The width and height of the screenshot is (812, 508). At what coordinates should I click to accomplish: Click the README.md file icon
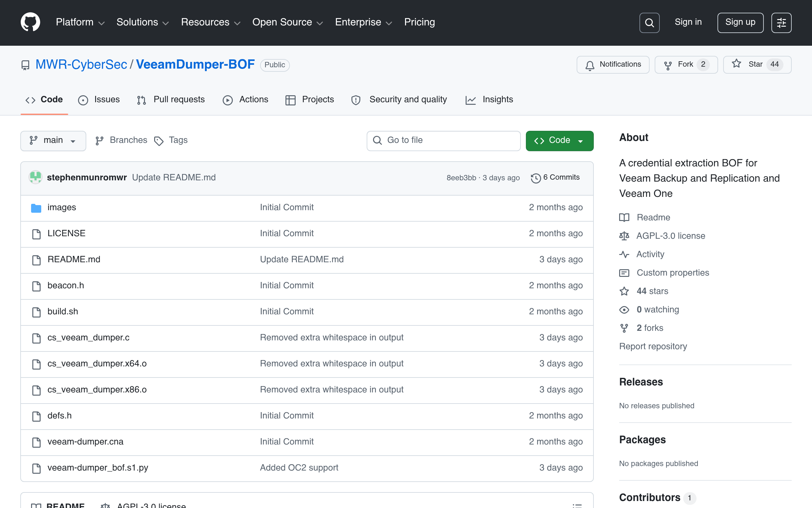point(36,260)
